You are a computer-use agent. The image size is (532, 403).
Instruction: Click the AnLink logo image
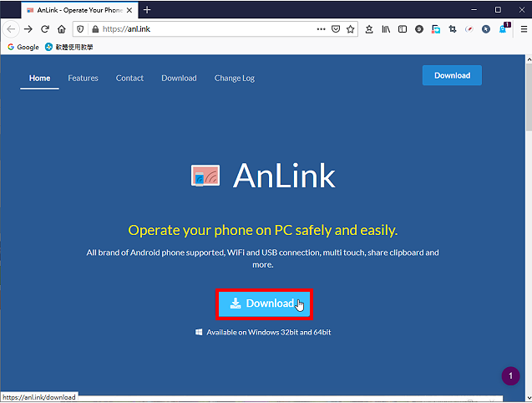point(205,176)
